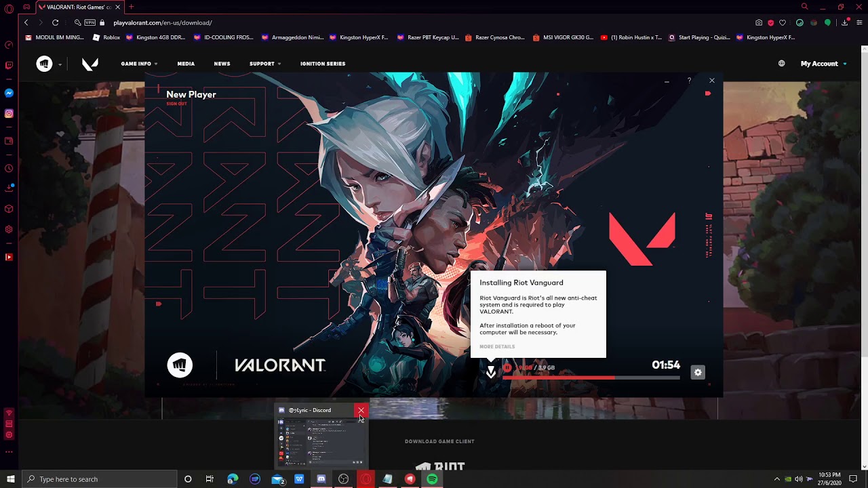
Task: Expand the GAME INFO dropdown
Action: coord(139,64)
